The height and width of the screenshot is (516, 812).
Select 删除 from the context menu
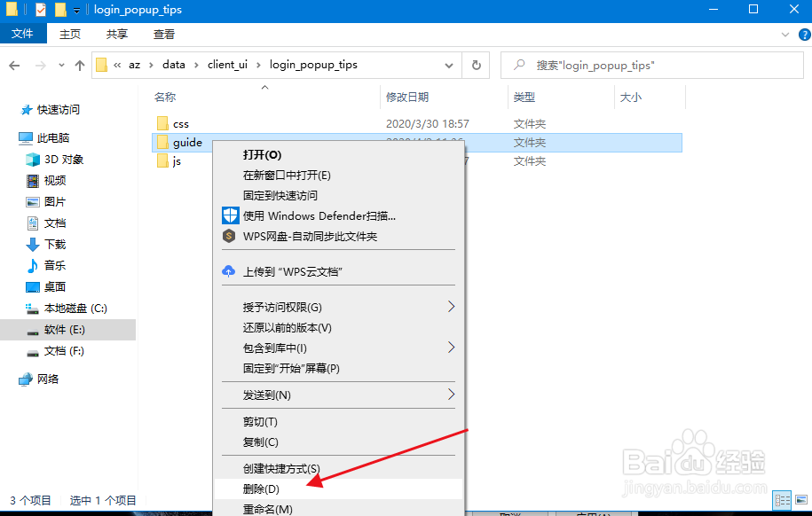[263, 489]
